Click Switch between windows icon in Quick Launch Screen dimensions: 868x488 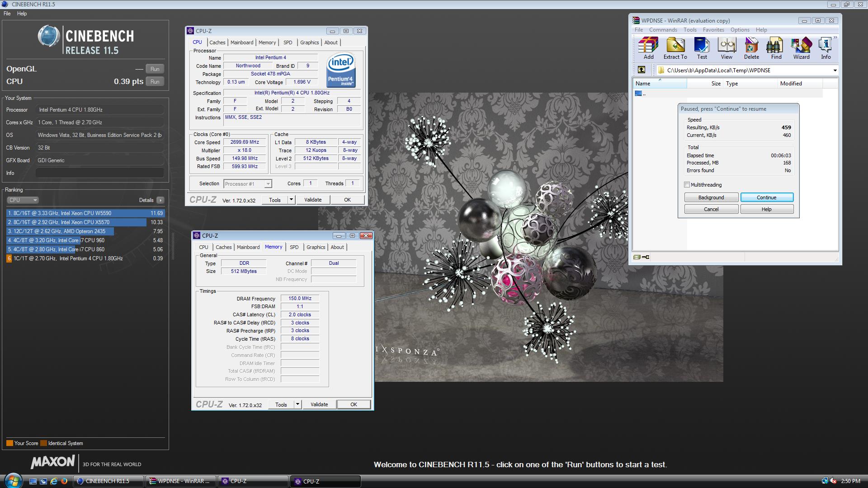(43, 481)
